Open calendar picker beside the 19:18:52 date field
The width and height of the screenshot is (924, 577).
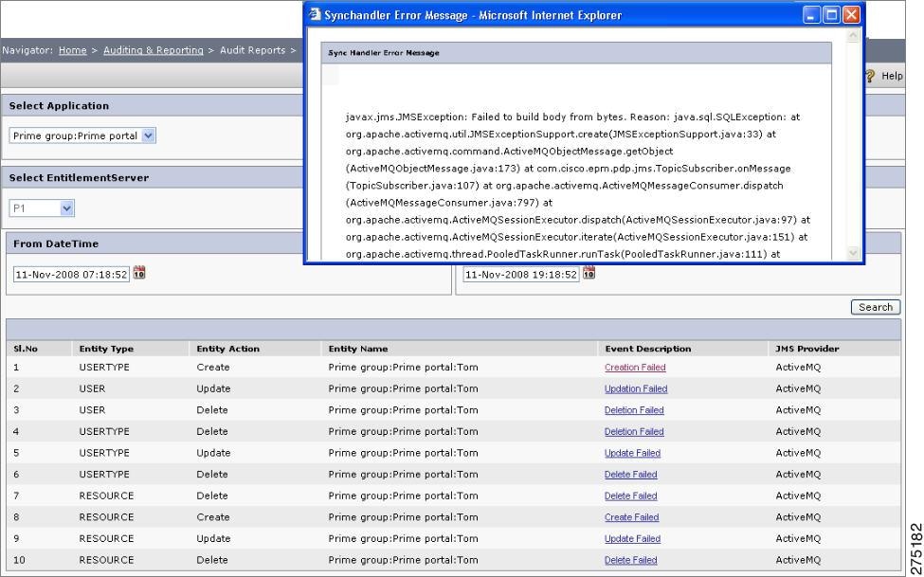(x=589, y=272)
